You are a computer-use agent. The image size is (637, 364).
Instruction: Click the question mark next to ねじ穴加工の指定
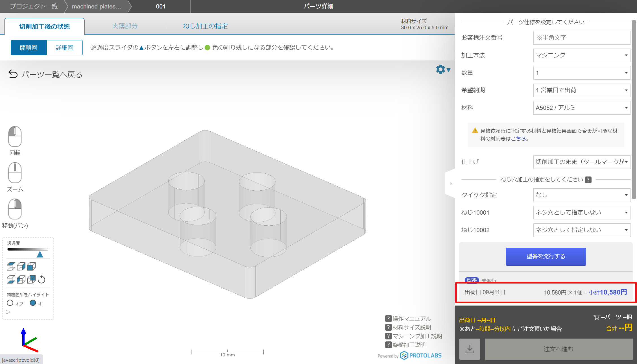click(x=588, y=180)
